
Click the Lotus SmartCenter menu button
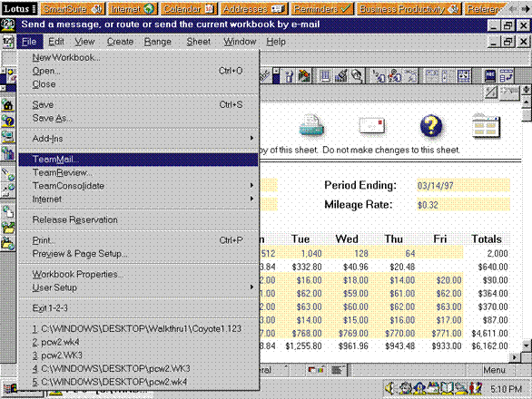click(x=19, y=9)
